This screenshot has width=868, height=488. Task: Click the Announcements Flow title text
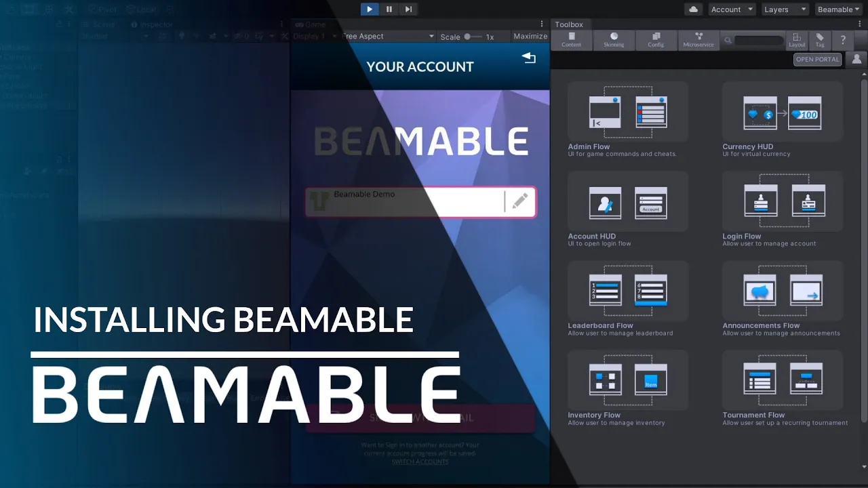[x=761, y=325]
